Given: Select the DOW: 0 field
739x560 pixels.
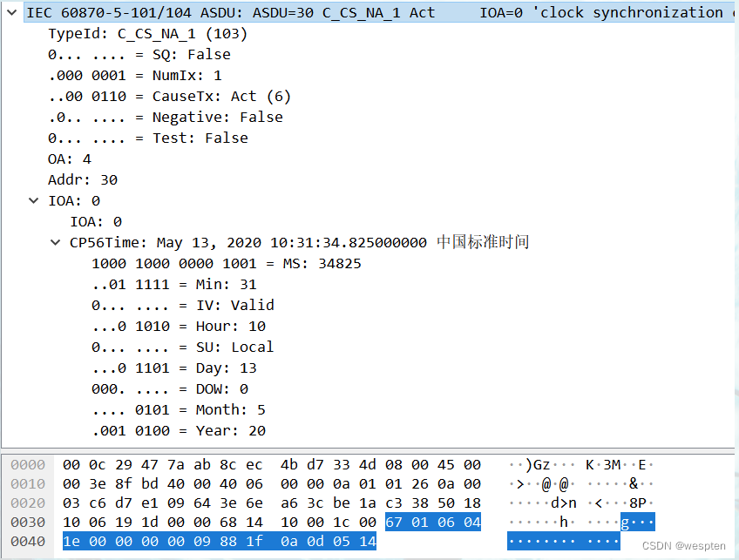Looking at the screenshot, I should click(170, 389).
